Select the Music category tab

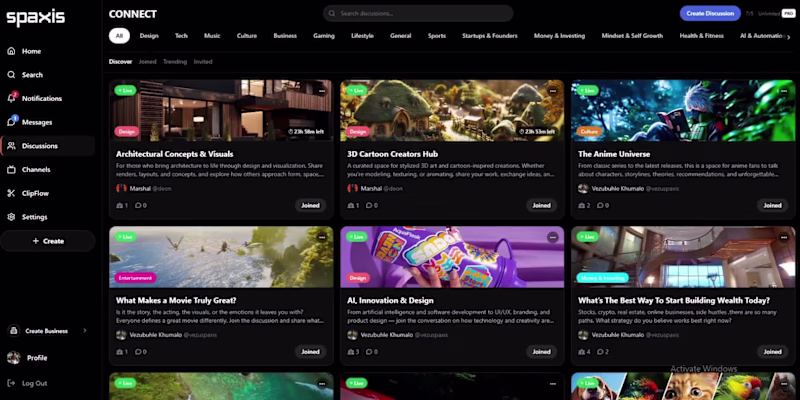[212, 36]
